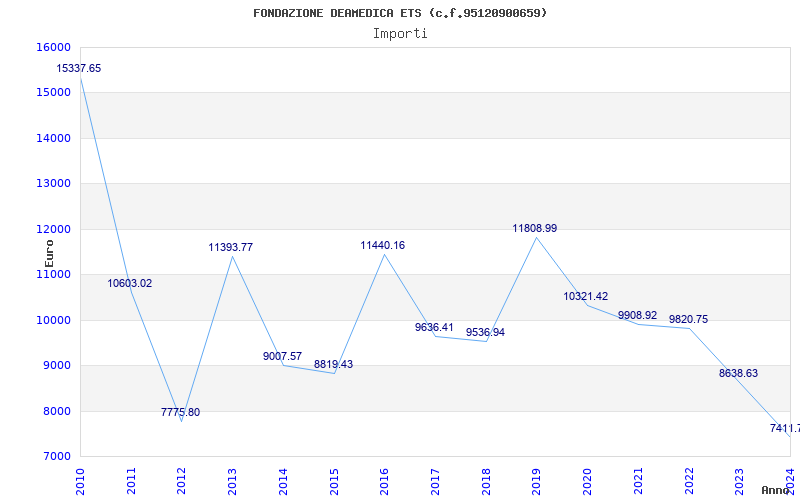This screenshot has width=800, height=500.
Task: Select the 9820.75 data label
Action: 688,319
